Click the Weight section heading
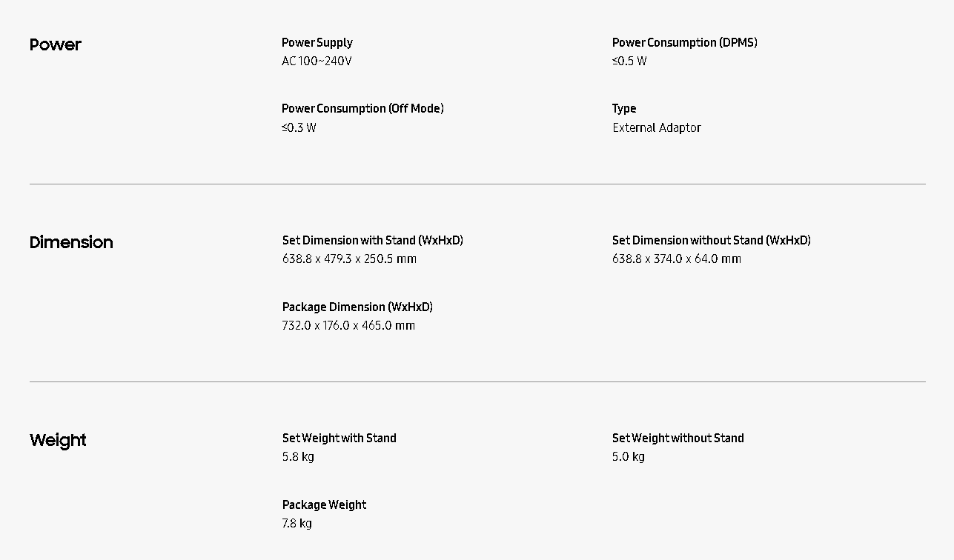Viewport: 954px width, 560px height. pyautogui.click(x=58, y=440)
